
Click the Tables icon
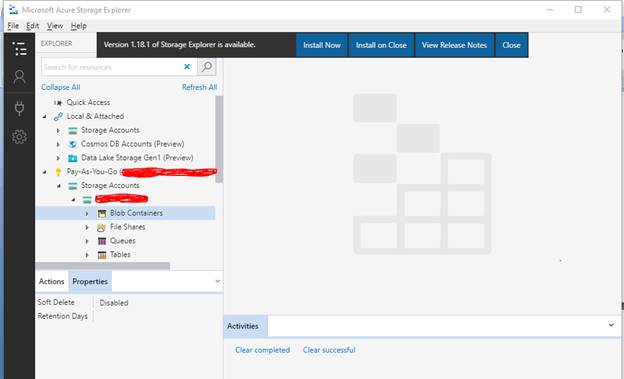[102, 255]
